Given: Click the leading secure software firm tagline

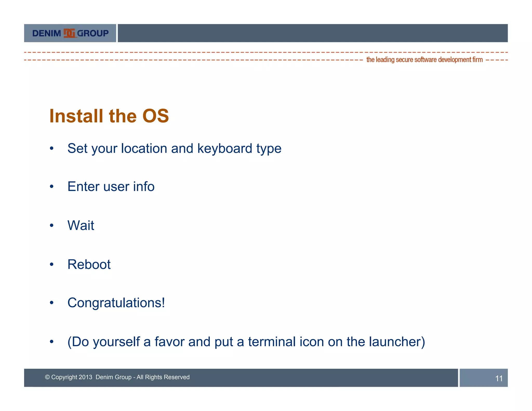Looking at the screenshot, I should click(424, 60).
